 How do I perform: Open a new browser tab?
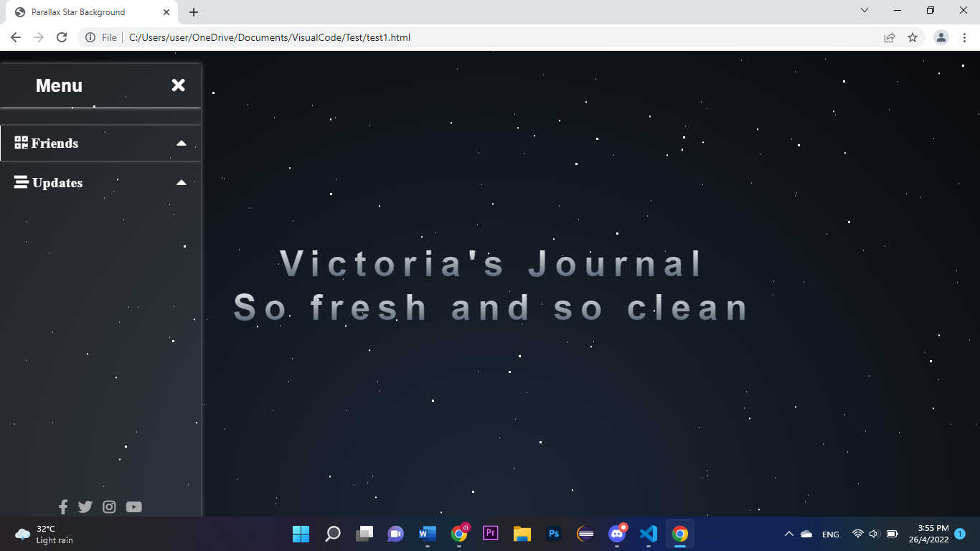pyautogui.click(x=194, y=12)
